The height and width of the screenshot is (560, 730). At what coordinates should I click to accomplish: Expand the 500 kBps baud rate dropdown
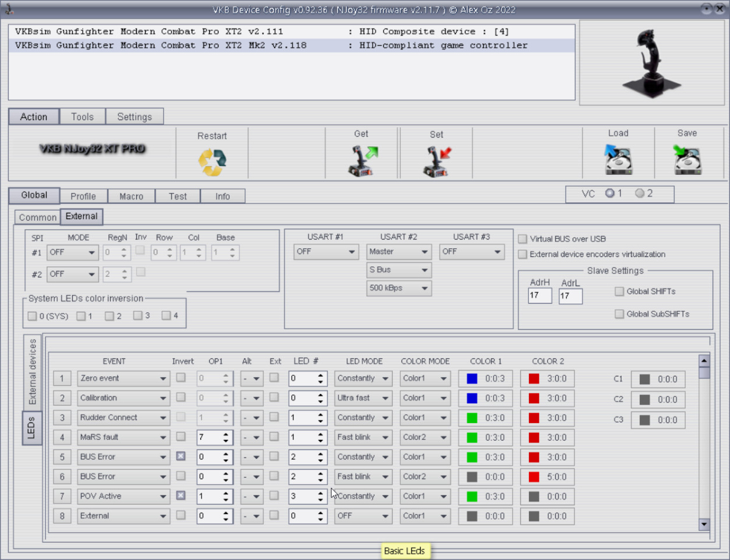(x=399, y=288)
